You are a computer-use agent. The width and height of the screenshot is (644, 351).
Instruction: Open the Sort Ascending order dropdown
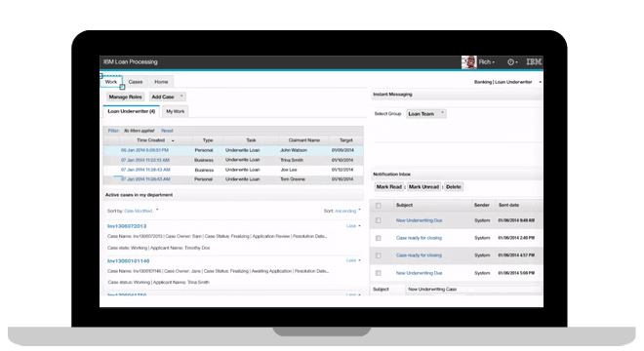(x=359, y=211)
